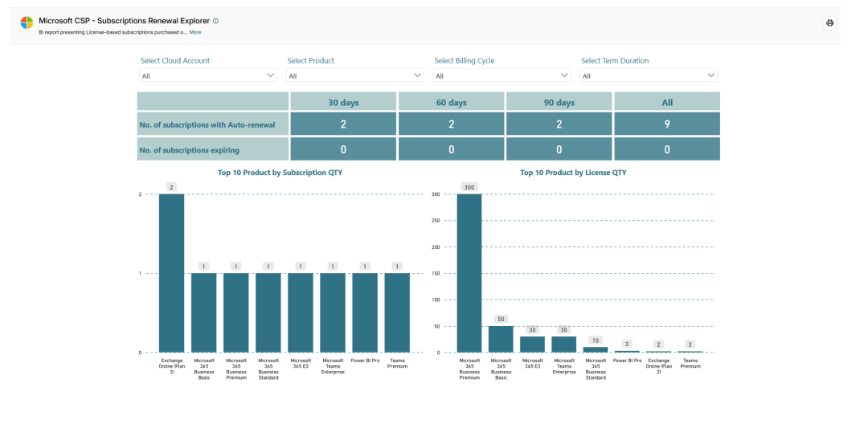Click the Top 10 Product by License QTY title
The image size is (868, 444).
coord(573,173)
